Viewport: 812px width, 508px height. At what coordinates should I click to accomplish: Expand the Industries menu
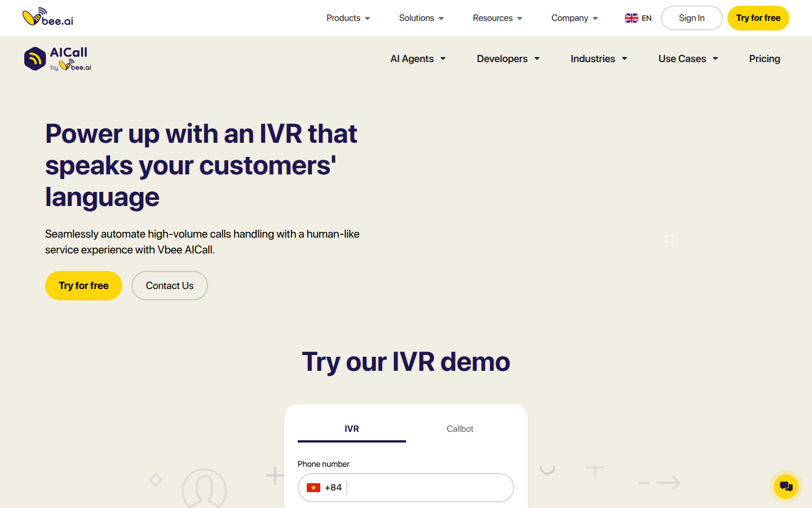click(x=598, y=59)
